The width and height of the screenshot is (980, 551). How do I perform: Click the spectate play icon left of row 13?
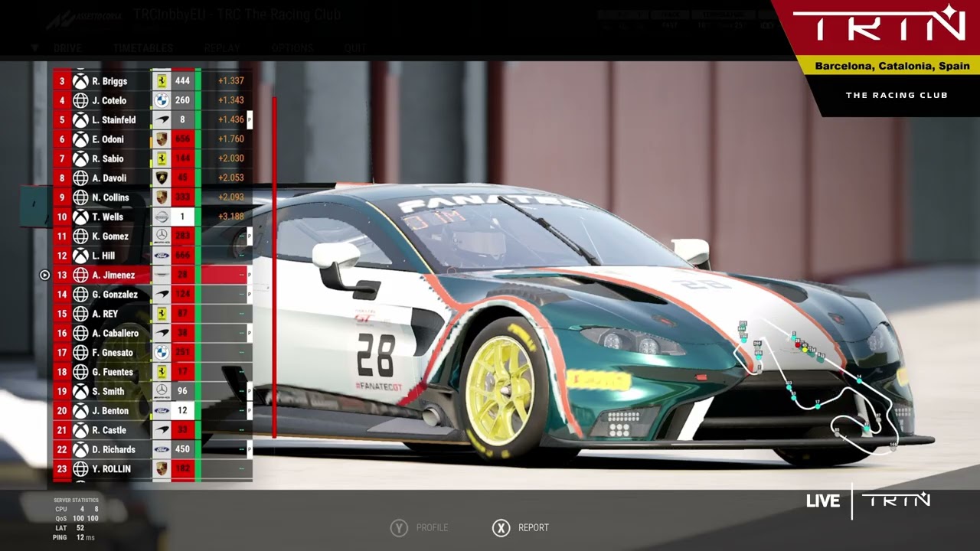44,275
